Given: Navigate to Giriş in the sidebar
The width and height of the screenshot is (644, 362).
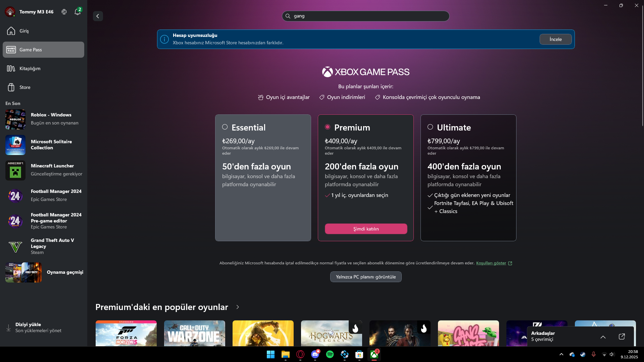Looking at the screenshot, I should tap(44, 31).
